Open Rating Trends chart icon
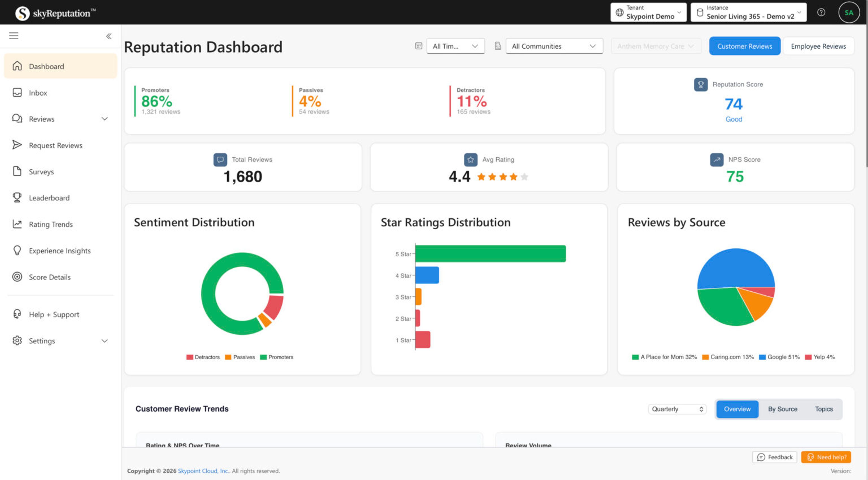Screen dimensions: 868x480 (17, 224)
